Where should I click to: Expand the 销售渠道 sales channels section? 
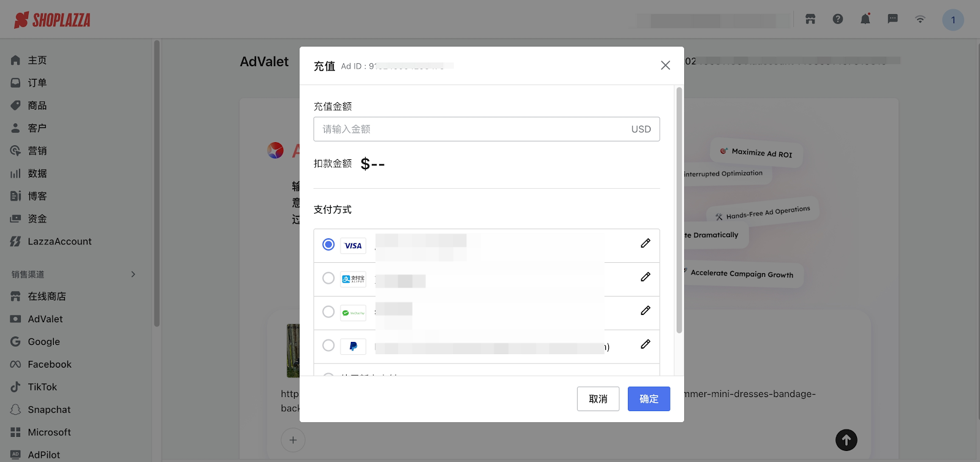(133, 275)
